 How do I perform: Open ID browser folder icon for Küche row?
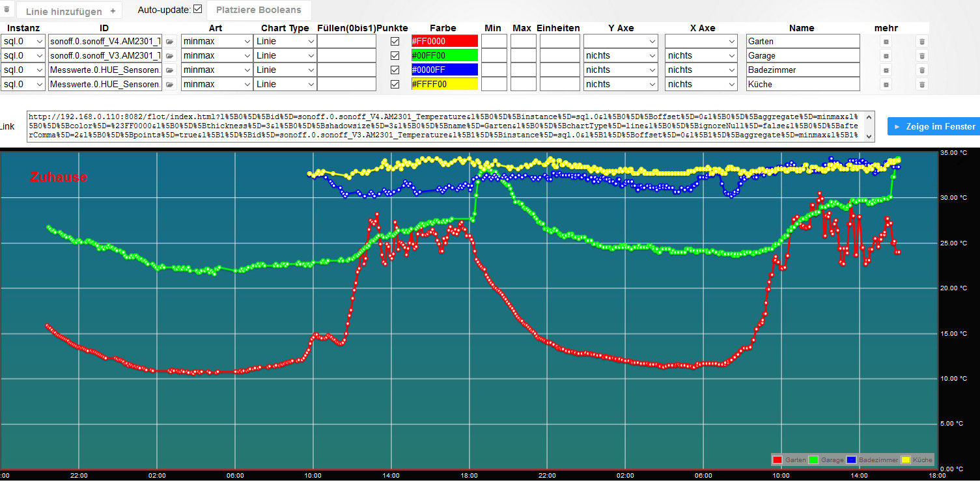[169, 84]
